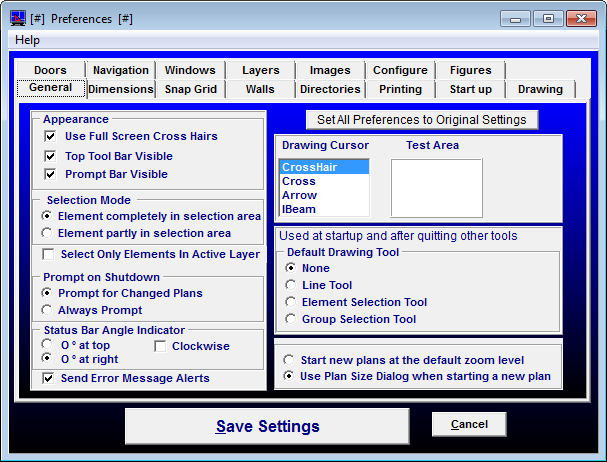Select the Configure tab
Screen dimensions: 607x462
400,70
